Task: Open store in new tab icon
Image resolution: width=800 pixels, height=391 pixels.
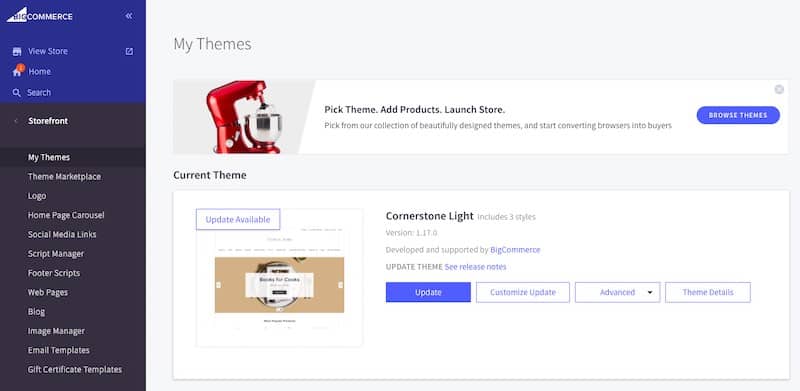Action: 129,51
